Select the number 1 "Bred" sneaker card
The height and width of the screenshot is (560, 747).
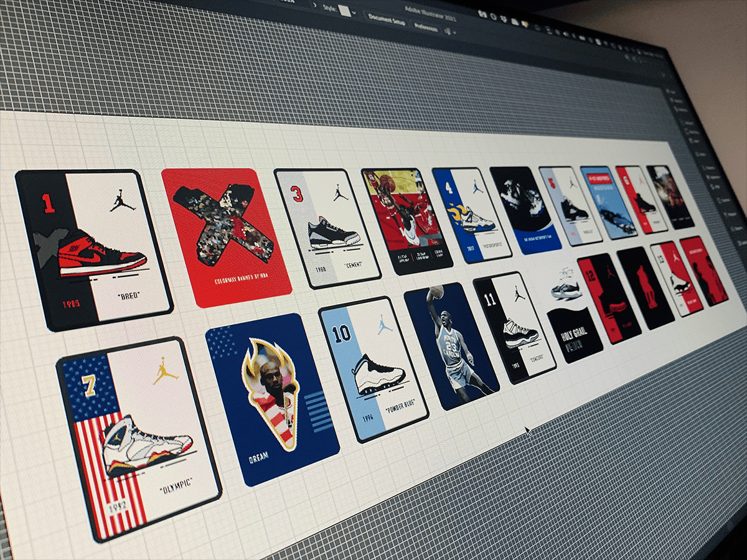tap(93, 249)
